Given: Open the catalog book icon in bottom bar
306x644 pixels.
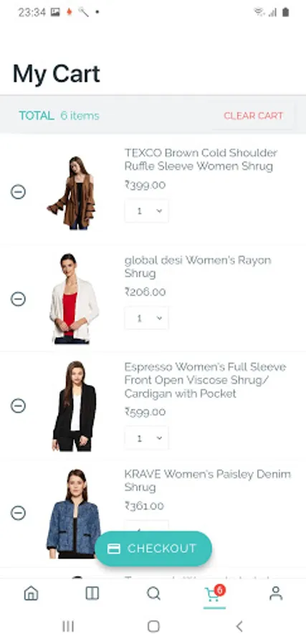Looking at the screenshot, I should click(92, 593).
